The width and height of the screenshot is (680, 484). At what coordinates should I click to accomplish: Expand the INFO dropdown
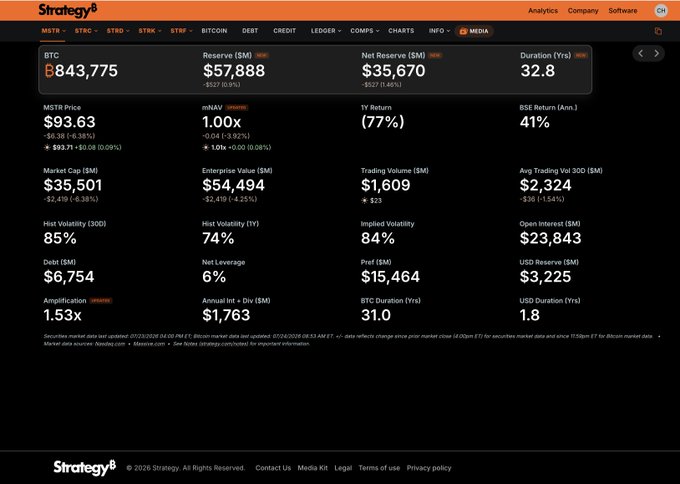[439, 31]
